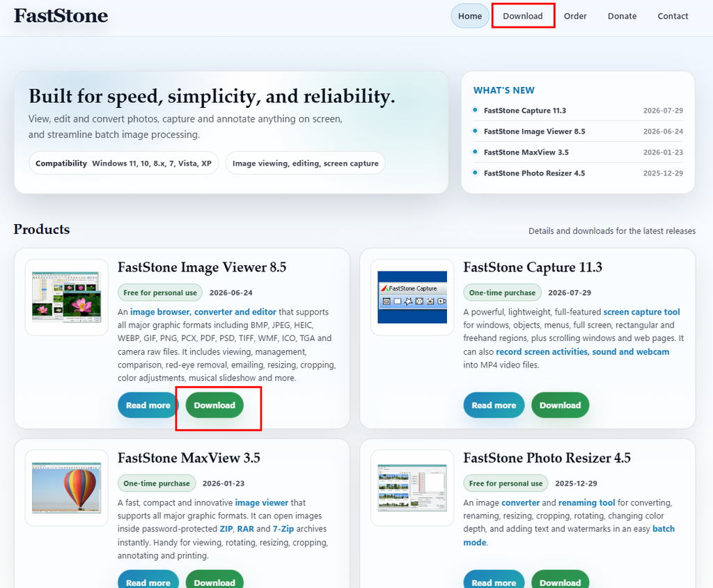Click 'Built for speed, simplicity, and reliability' headline
713x588 pixels.
point(212,97)
